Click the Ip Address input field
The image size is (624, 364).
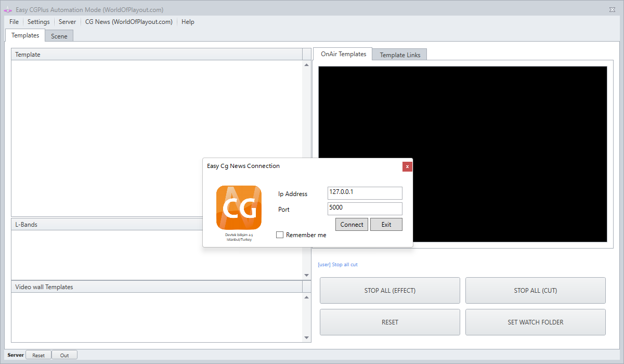[365, 193]
